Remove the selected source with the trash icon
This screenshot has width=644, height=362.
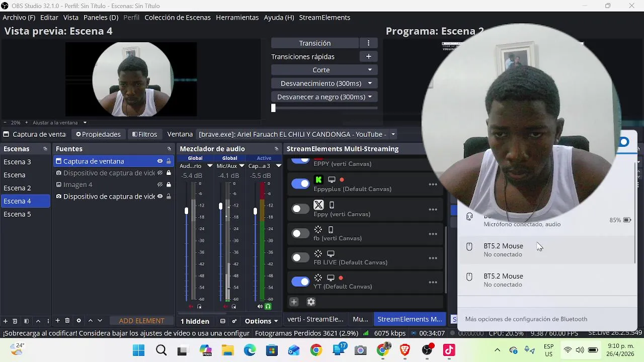[x=67, y=321]
